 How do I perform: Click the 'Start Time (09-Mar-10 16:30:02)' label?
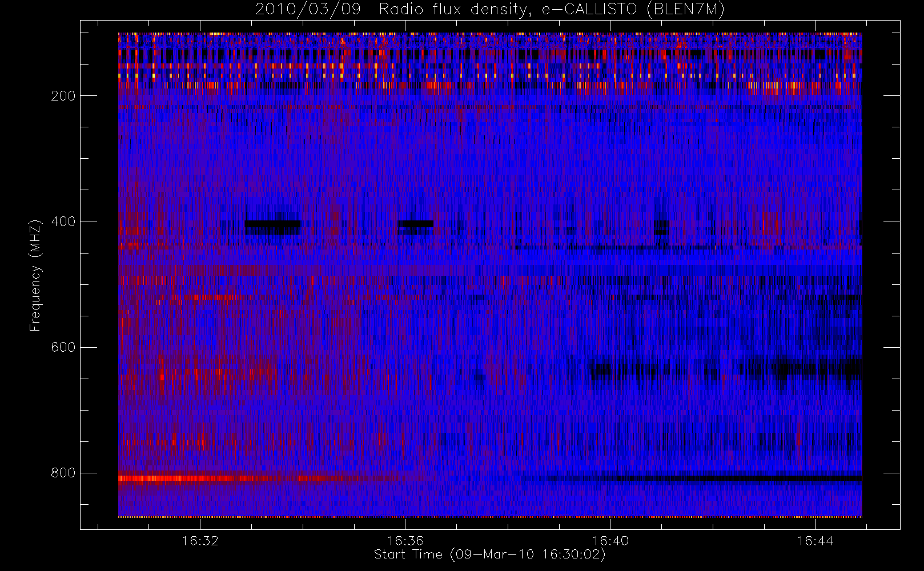(489, 554)
